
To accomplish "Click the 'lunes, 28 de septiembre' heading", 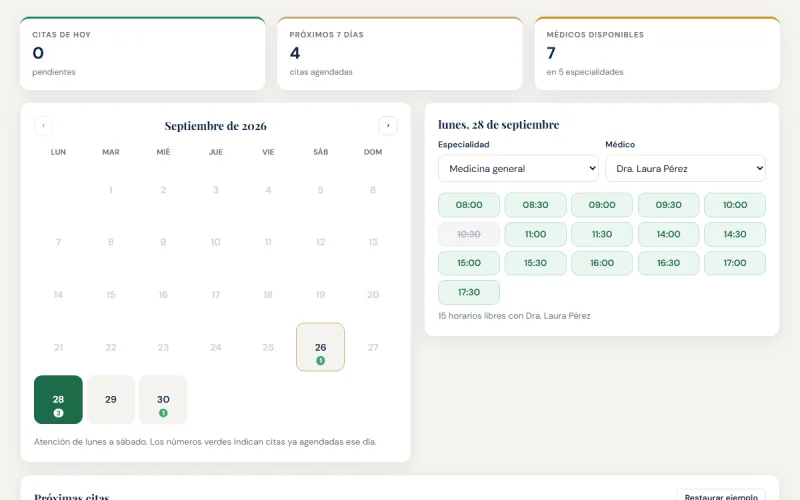I will 498,124.
